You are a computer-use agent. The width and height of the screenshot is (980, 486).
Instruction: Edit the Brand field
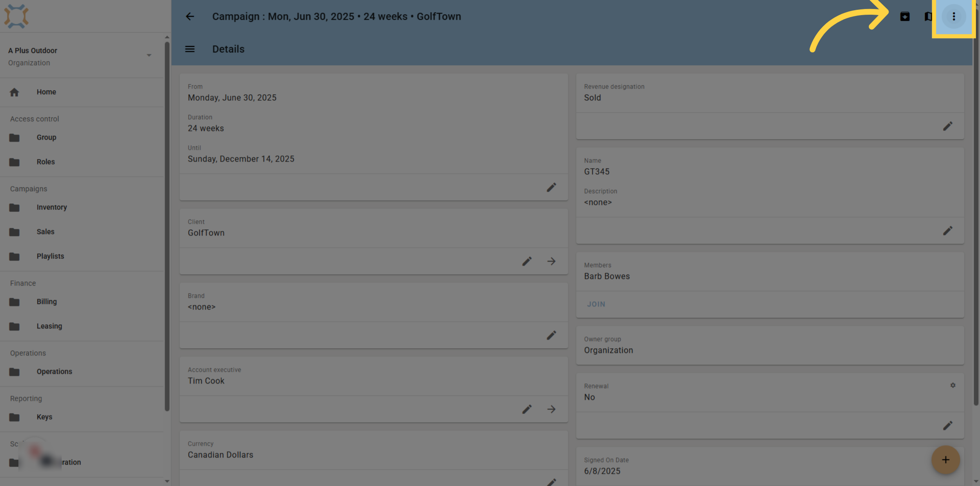[x=551, y=335]
